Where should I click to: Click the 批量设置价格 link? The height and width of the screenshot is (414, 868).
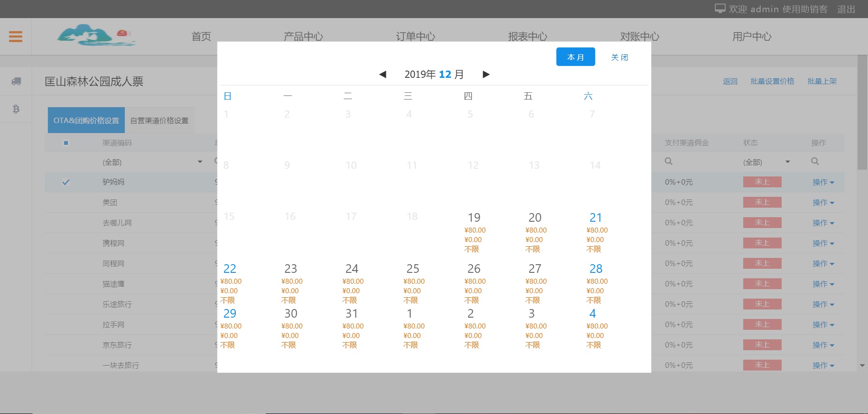pos(772,81)
